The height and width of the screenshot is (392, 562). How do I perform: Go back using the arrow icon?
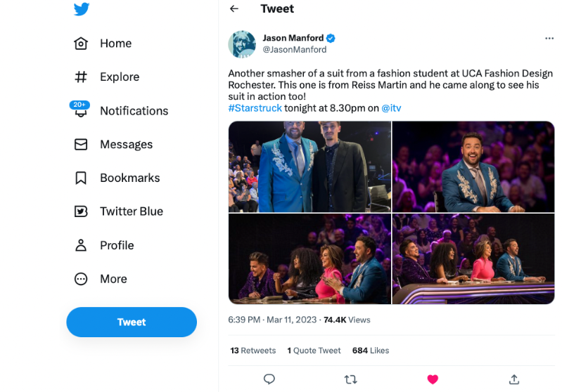pos(234,9)
